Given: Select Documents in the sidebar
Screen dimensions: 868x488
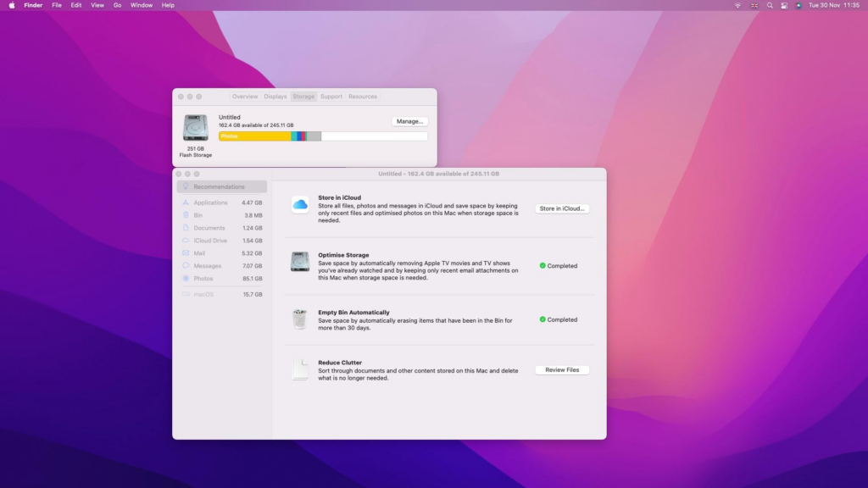Looking at the screenshot, I should pyautogui.click(x=221, y=228).
